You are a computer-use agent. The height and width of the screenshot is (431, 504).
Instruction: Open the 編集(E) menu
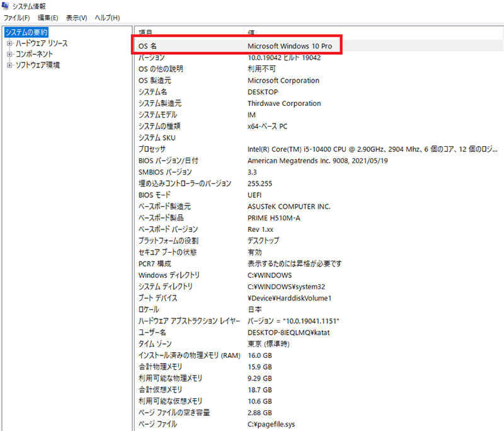pyautogui.click(x=47, y=18)
